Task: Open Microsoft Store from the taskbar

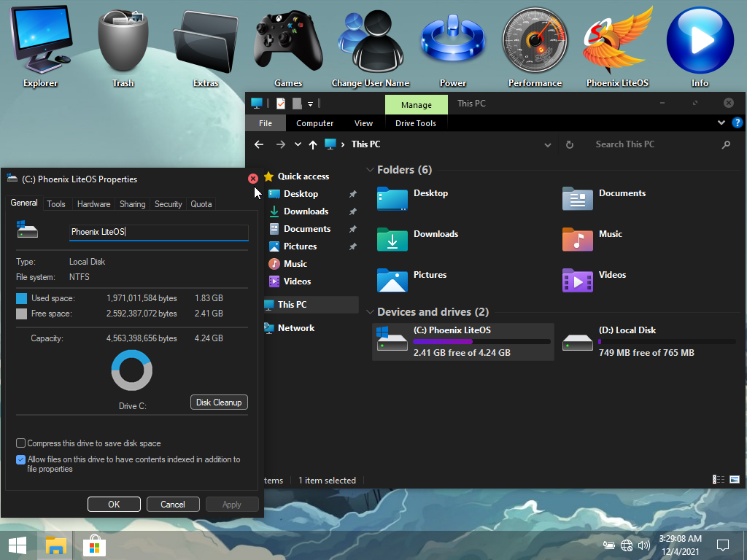Action: [94, 545]
